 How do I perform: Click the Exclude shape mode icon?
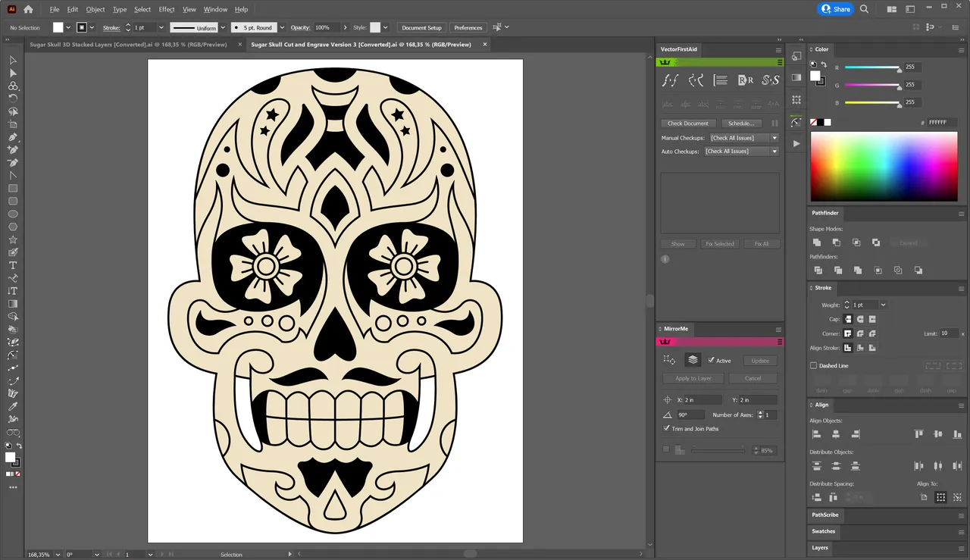(x=876, y=242)
